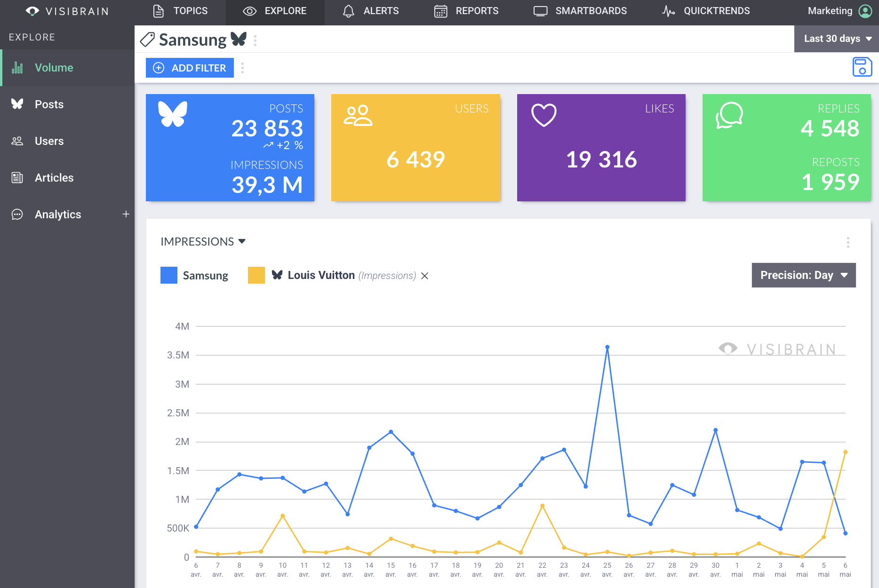
Task: Click the Alerts bell icon
Action: (x=348, y=11)
